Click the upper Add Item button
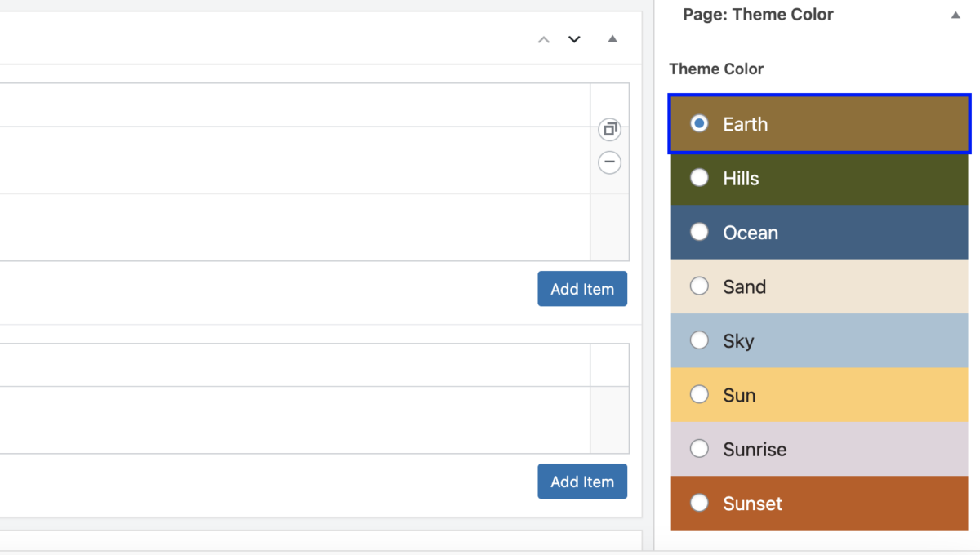Screen dimensions: 980x555 581,289
